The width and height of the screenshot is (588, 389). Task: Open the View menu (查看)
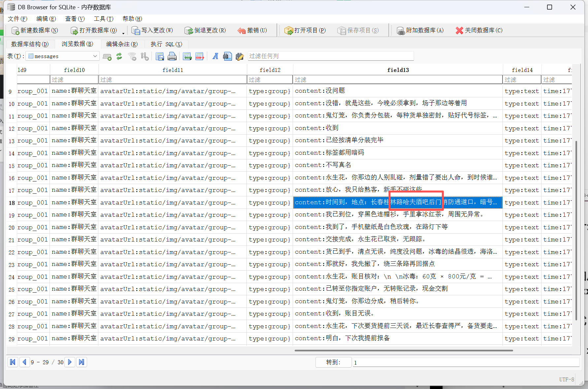(x=75, y=19)
